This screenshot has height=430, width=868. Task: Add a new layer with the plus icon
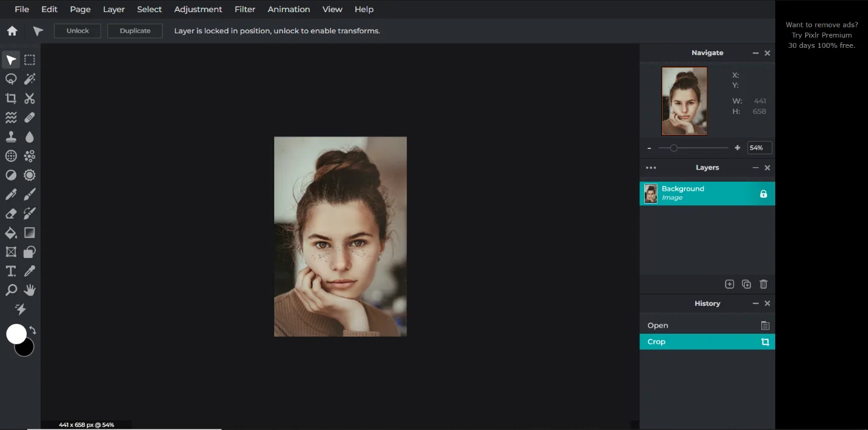729,284
